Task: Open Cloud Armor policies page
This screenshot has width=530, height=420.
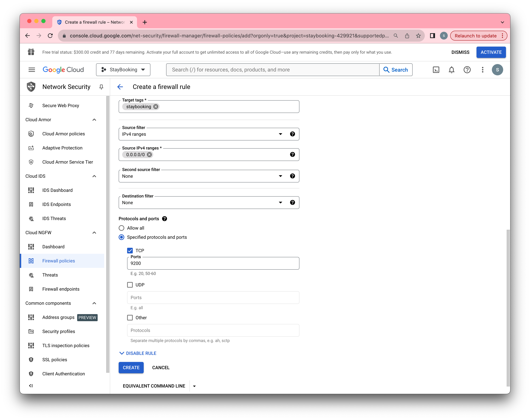Action: (63, 134)
